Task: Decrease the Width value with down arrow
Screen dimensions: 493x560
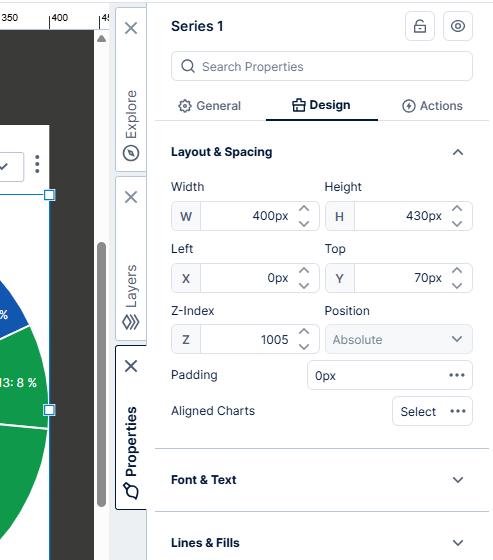Action: click(x=304, y=224)
